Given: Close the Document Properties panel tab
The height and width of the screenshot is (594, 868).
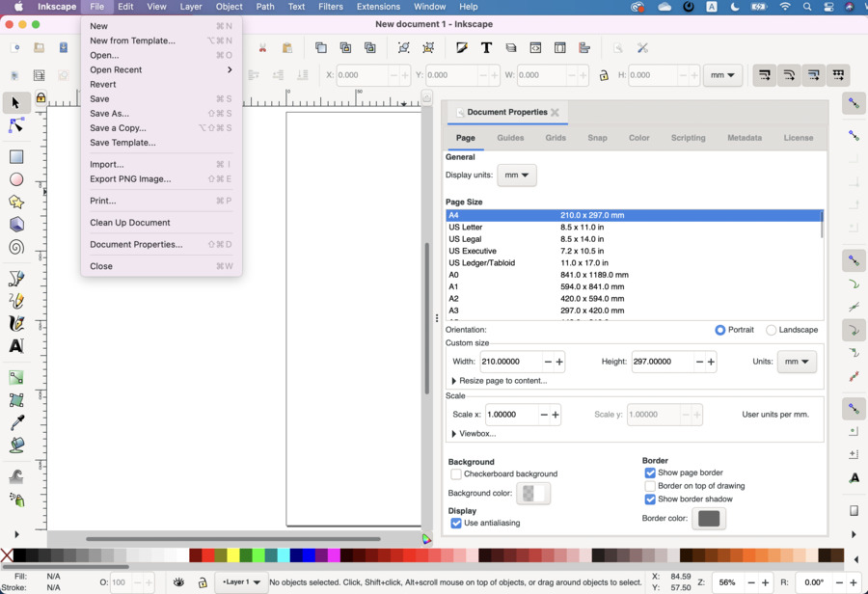Looking at the screenshot, I should [555, 112].
